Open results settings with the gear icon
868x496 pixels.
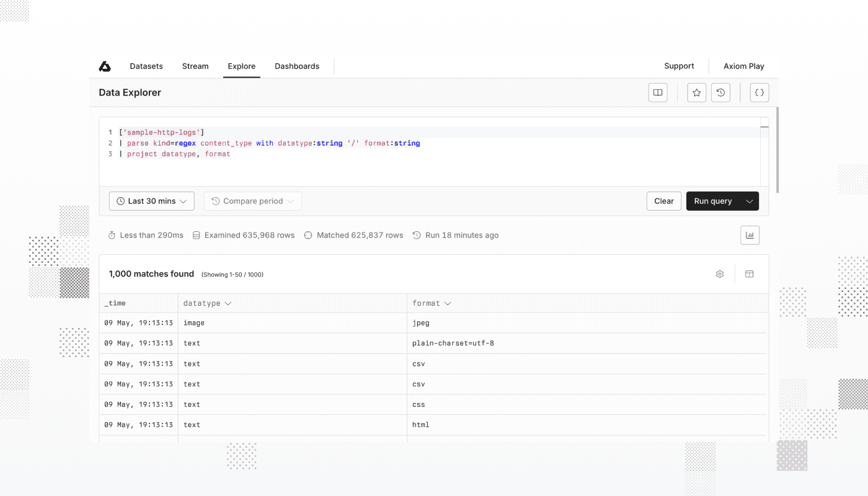pyautogui.click(x=719, y=273)
